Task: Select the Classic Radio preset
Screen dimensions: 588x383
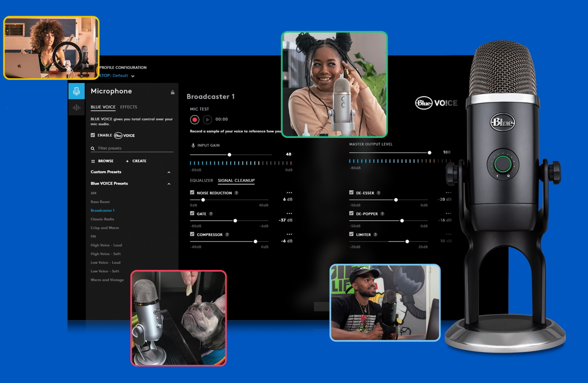Action: 102,219
